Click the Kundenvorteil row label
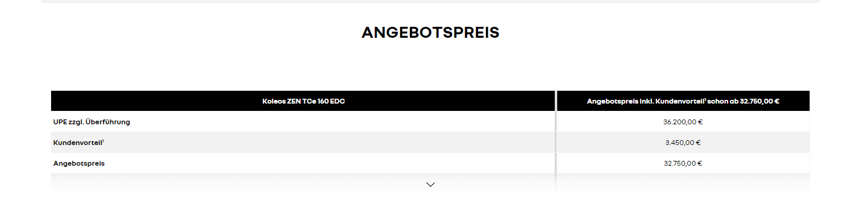 78,143
